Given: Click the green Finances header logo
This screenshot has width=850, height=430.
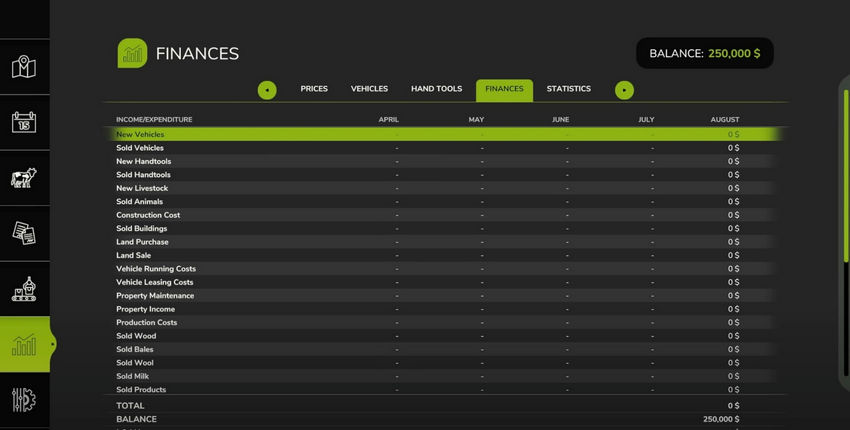Looking at the screenshot, I should (x=132, y=53).
